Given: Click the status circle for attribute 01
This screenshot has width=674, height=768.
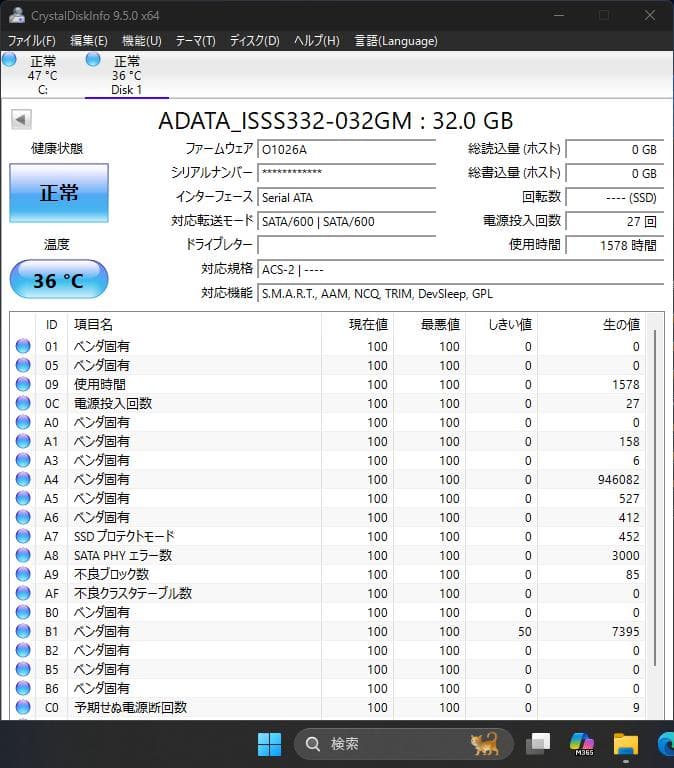Looking at the screenshot, I should click(23, 346).
